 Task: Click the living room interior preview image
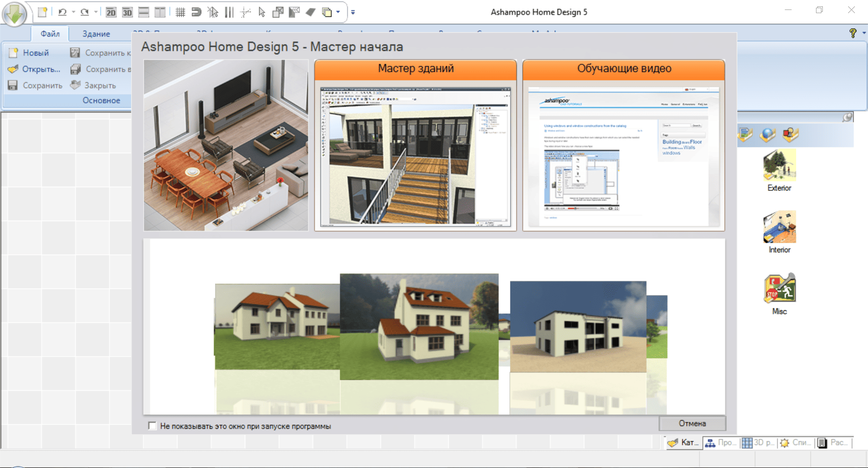pyautogui.click(x=226, y=145)
